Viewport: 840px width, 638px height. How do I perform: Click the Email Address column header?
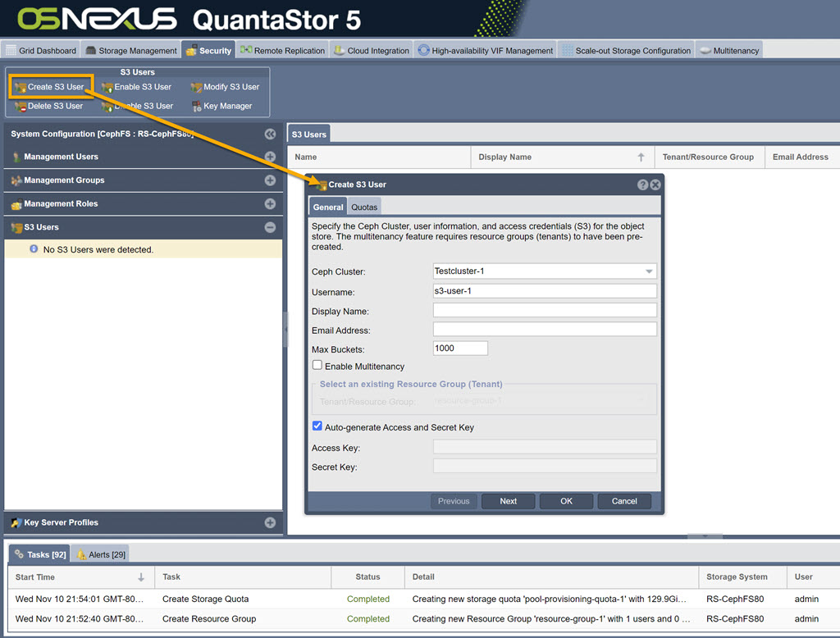point(802,157)
